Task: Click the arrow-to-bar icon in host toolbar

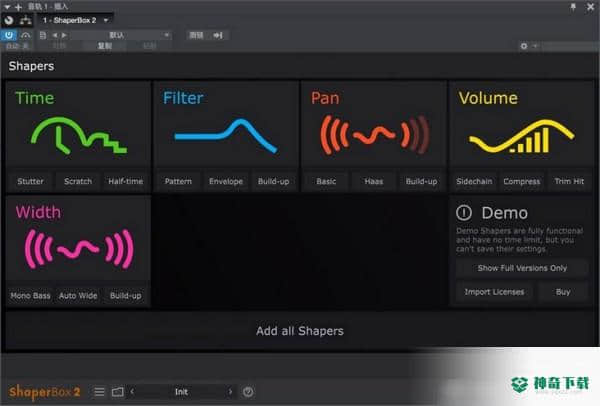Action: (218, 35)
